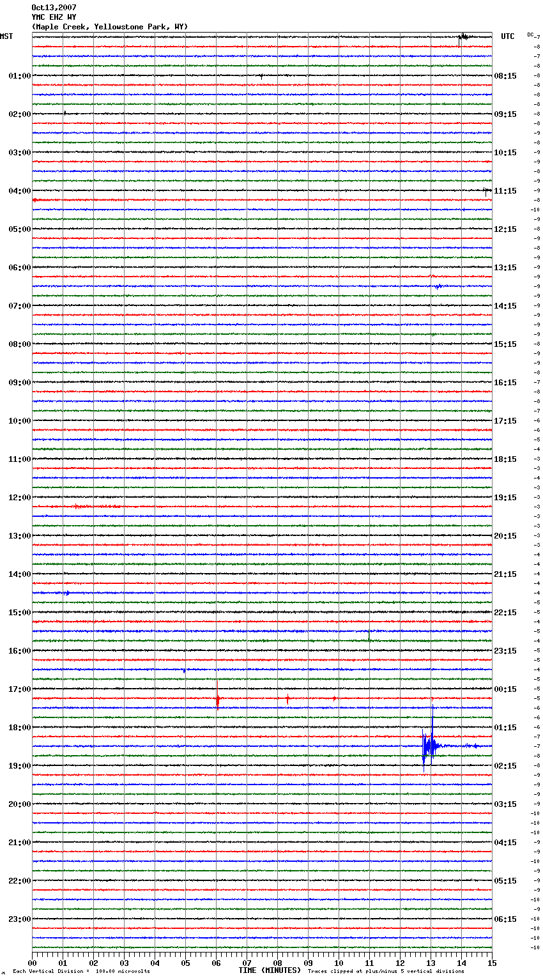Click the 21:15 UTC time label
Viewport: 543px width, 980px height.
pyautogui.click(x=505, y=574)
